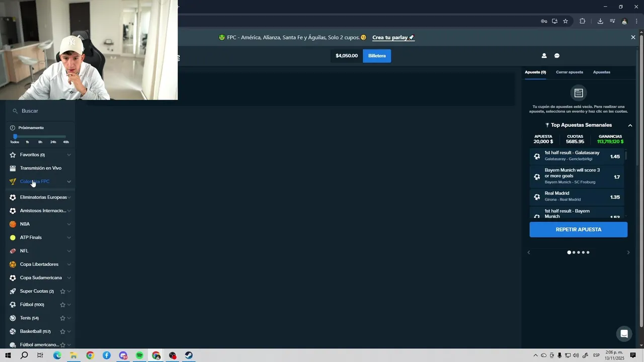Set Próximamente time slider to 8h
Screen dimensions: 644x362
click(40, 142)
